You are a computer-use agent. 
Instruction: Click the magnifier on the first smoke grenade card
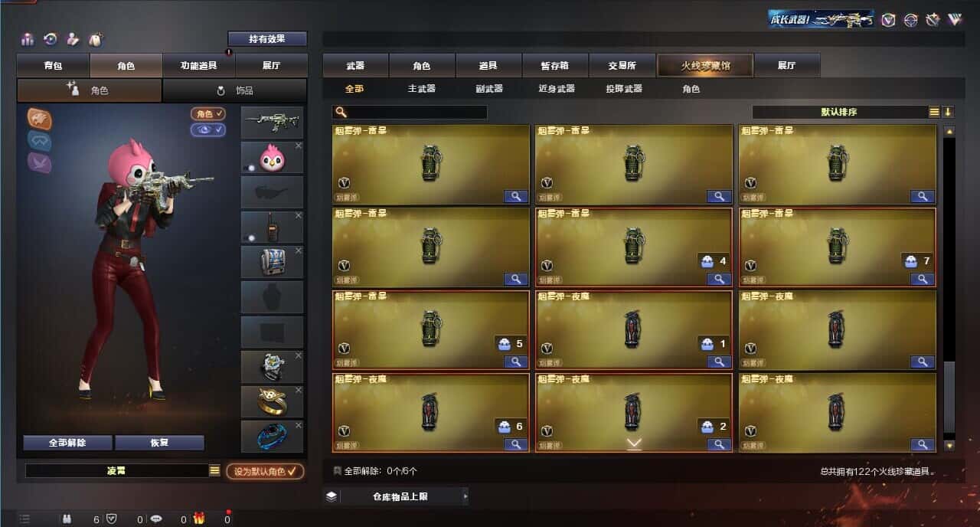tap(516, 196)
